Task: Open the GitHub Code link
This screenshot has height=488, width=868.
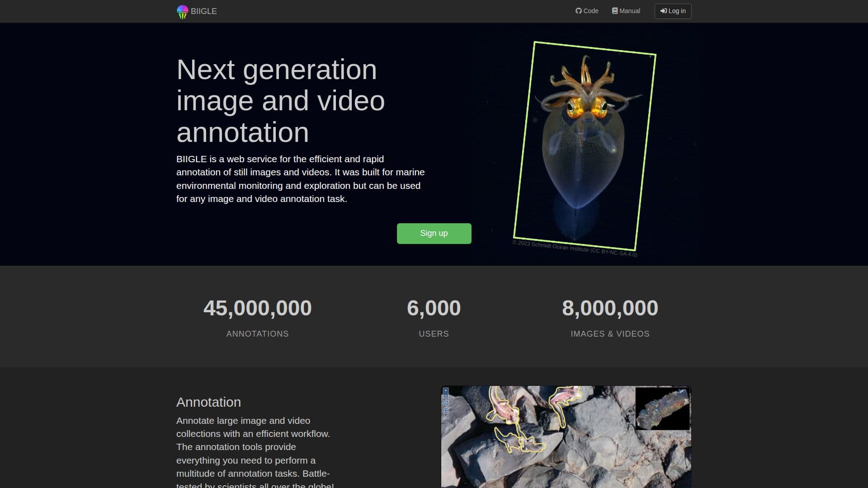Action: [x=587, y=11]
